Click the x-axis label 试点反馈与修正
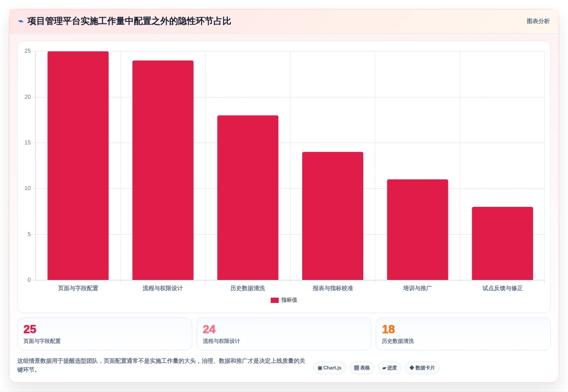 click(x=502, y=288)
